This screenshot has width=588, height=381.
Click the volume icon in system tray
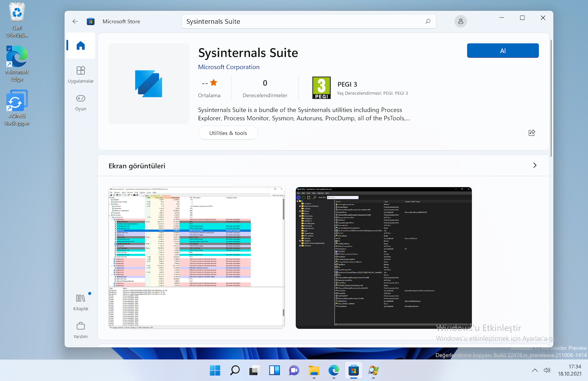(x=547, y=370)
